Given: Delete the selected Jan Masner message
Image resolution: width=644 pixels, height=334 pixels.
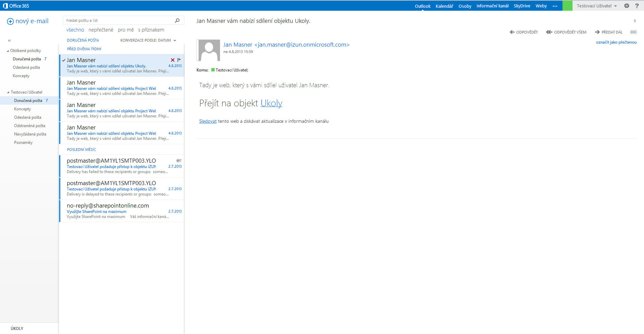Looking at the screenshot, I should (x=173, y=60).
